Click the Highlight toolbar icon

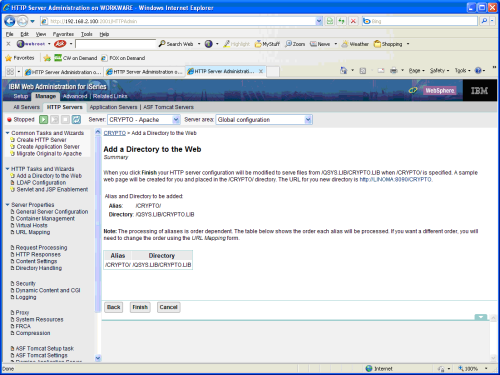click(x=227, y=44)
